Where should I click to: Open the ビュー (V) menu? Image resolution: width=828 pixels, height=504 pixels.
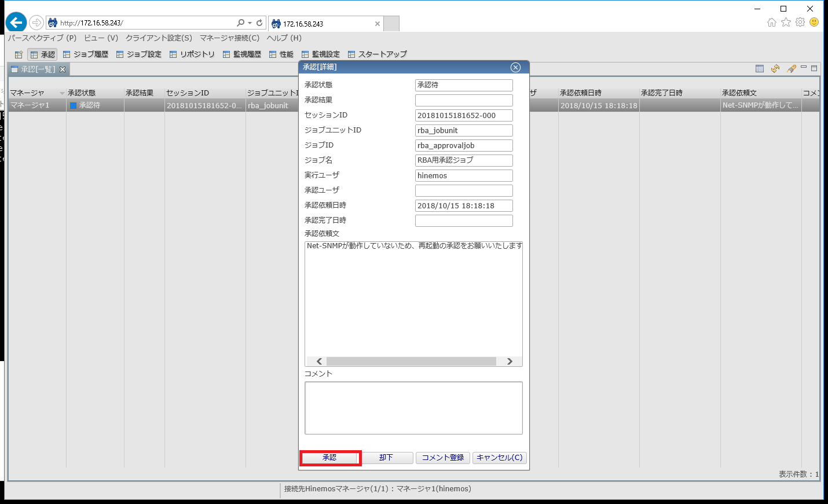pyautogui.click(x=101, y=38)
